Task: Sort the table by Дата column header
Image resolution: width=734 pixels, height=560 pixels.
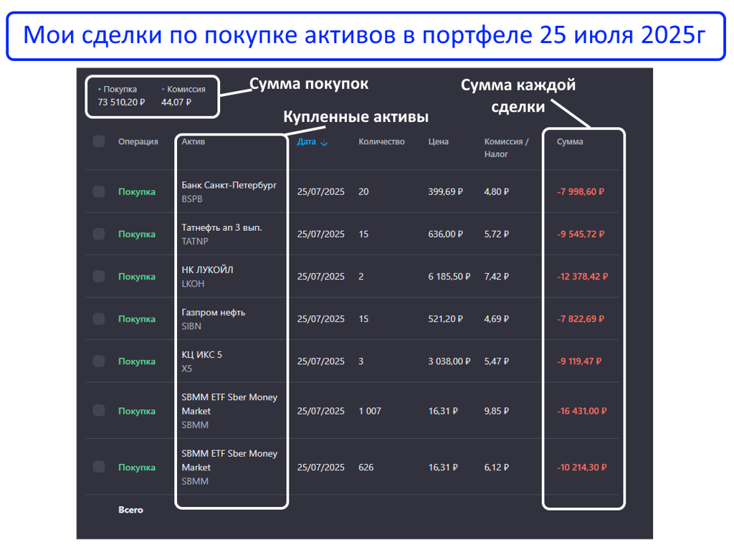Action: tap(306, 142)
